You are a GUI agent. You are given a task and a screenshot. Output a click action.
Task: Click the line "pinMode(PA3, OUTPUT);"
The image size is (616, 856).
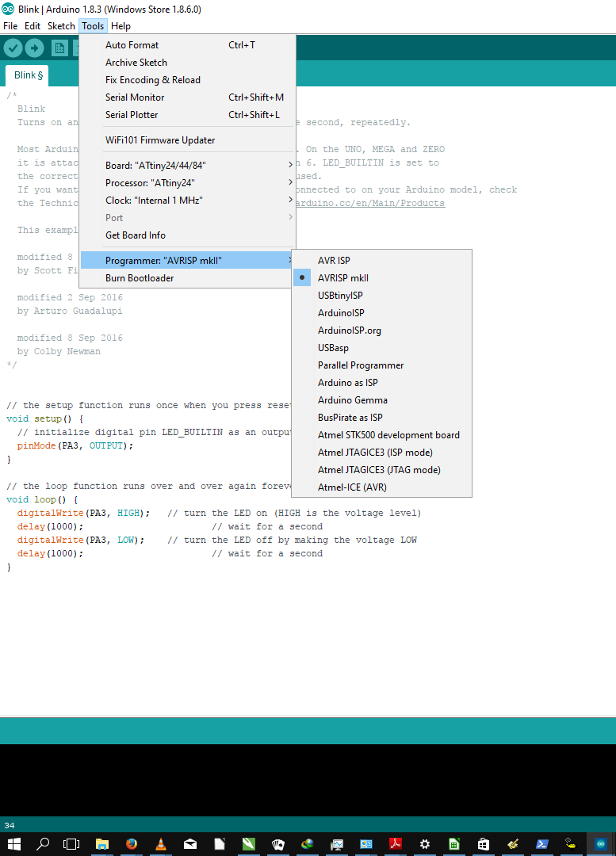[x=75, y=445]
